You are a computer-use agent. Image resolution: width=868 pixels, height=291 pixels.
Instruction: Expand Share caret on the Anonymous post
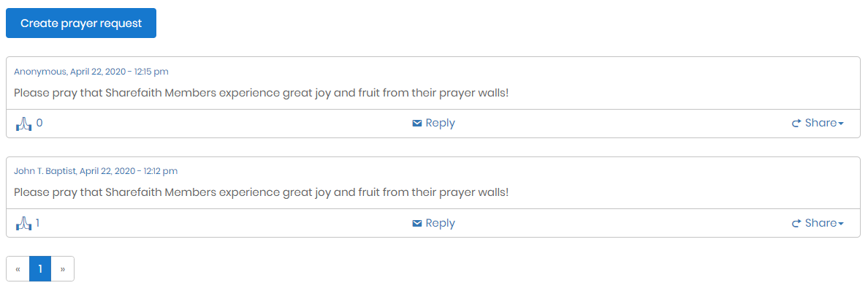click(x=841, y=124)
